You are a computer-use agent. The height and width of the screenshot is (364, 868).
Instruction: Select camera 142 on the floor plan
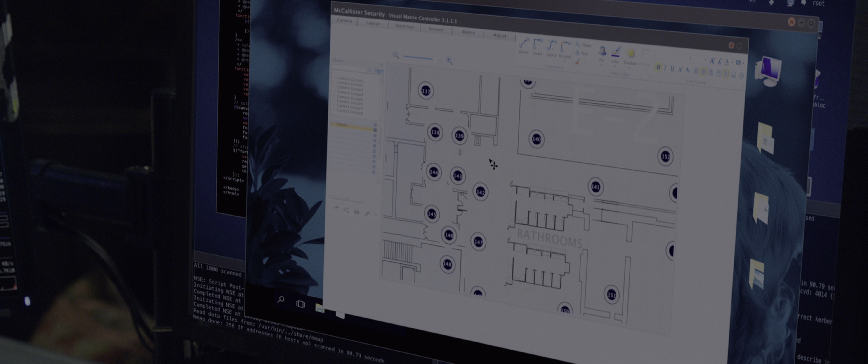pyautogui.click(x=480, y=192)
